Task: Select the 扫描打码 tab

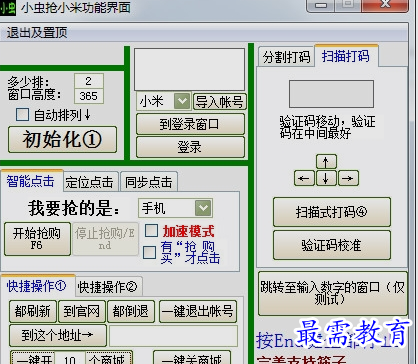Action: point(346,56)
